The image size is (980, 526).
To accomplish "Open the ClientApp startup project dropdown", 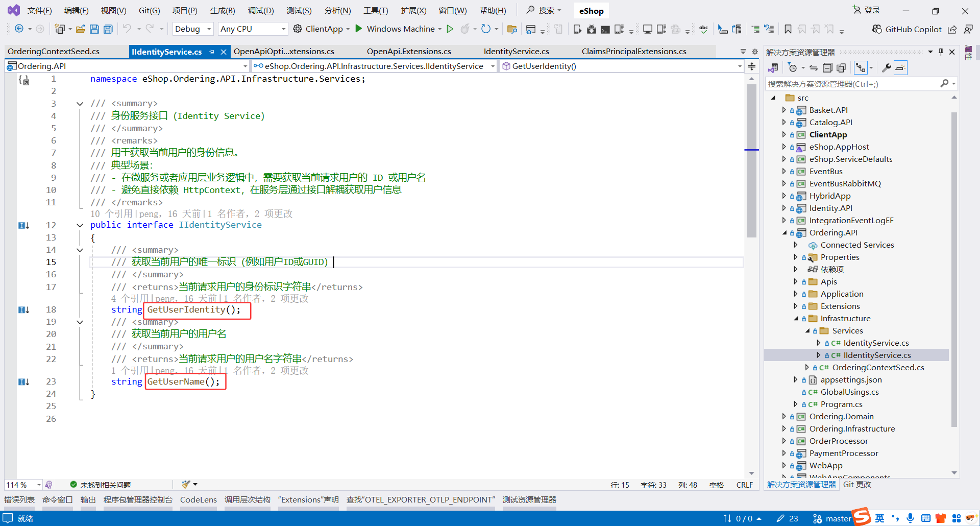I will (348, 29).
